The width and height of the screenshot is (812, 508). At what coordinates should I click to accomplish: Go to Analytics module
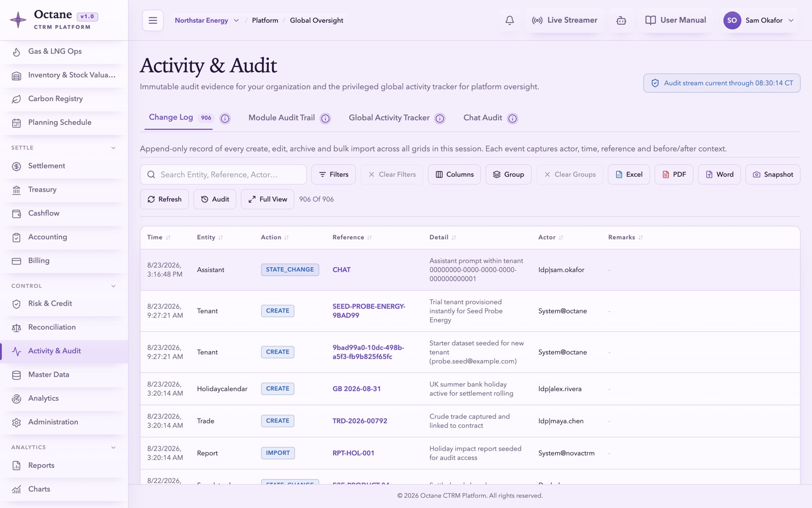[64, 398]
